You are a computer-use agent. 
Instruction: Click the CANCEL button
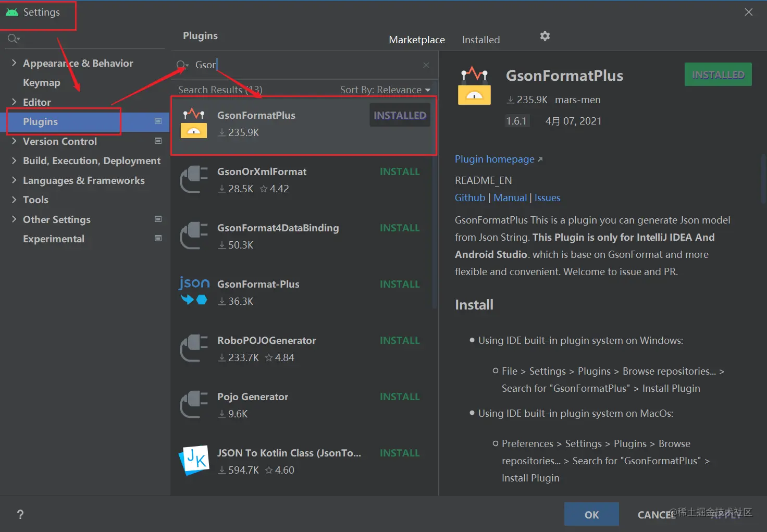point(657,514)
